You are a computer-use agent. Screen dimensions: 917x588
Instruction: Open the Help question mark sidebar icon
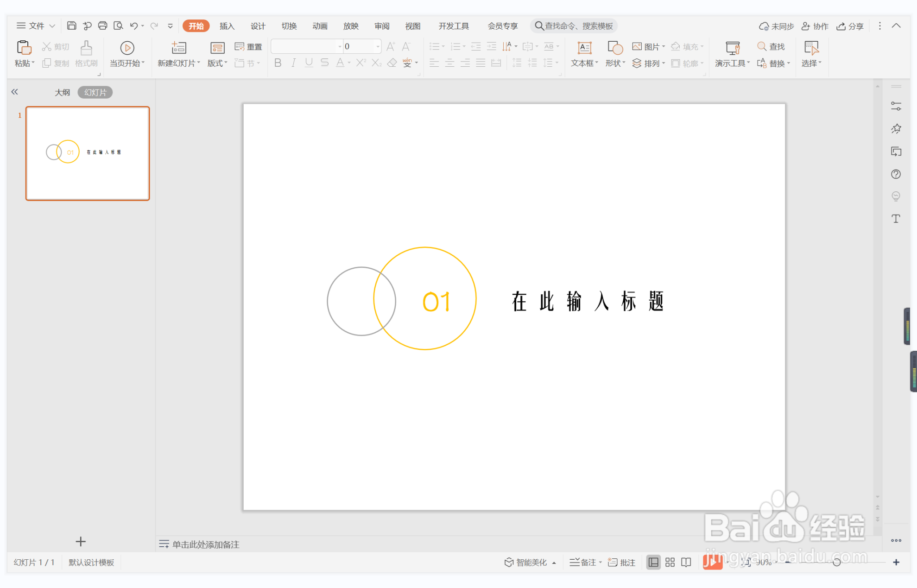(896, 174)
